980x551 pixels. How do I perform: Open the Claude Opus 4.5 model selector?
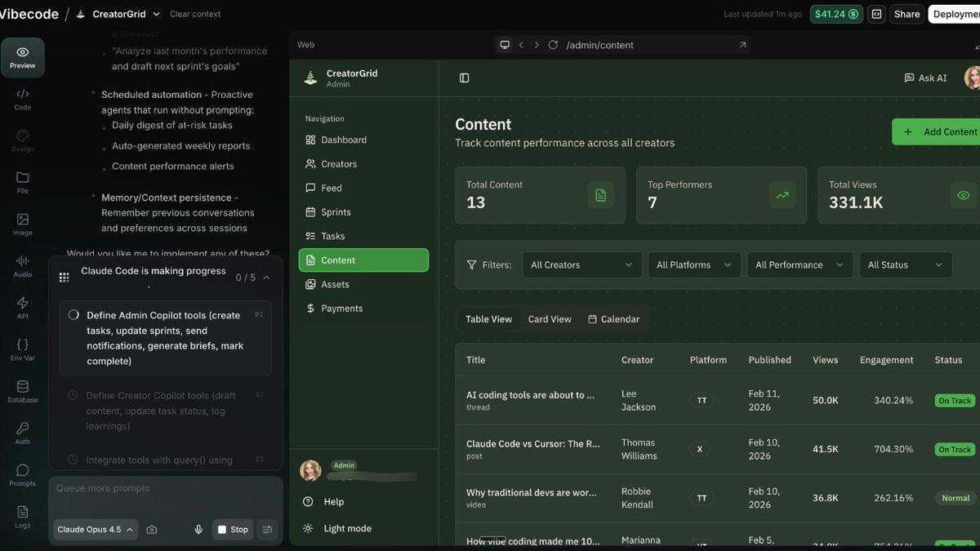coord(96,530)
